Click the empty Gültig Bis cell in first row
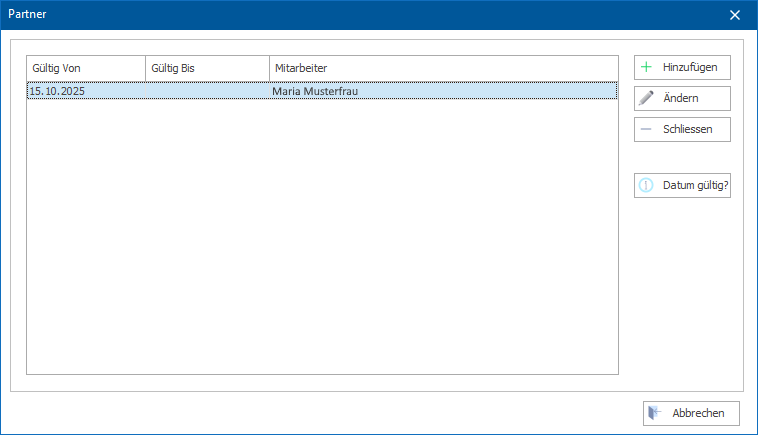The width and height of the screenshot is (758, 435). tap(207, 91)
